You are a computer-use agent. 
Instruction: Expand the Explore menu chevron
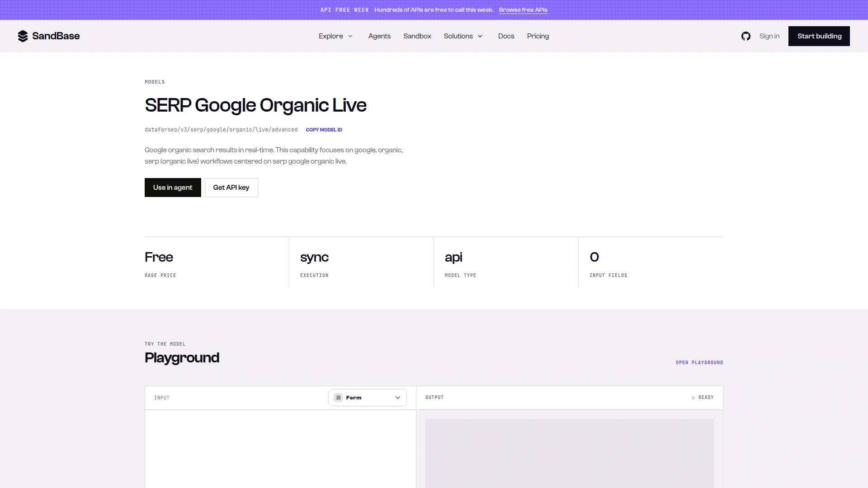(350, 36)
